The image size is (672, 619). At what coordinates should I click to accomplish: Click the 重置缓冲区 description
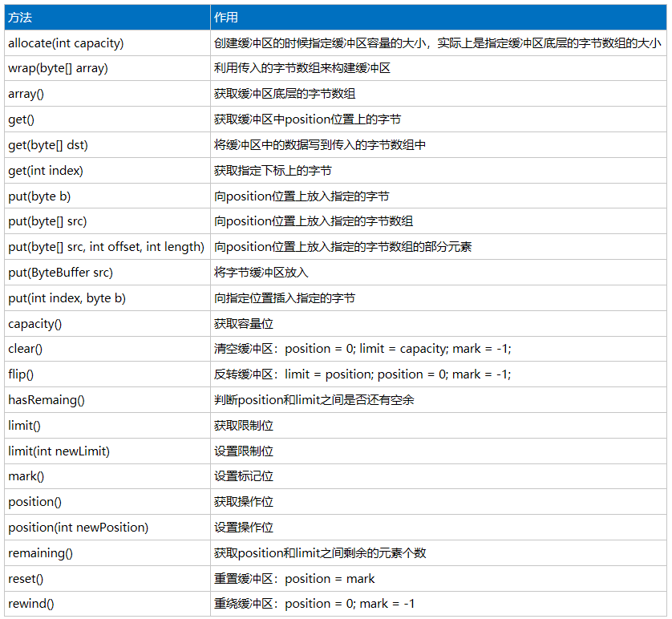tap(294, 579)
